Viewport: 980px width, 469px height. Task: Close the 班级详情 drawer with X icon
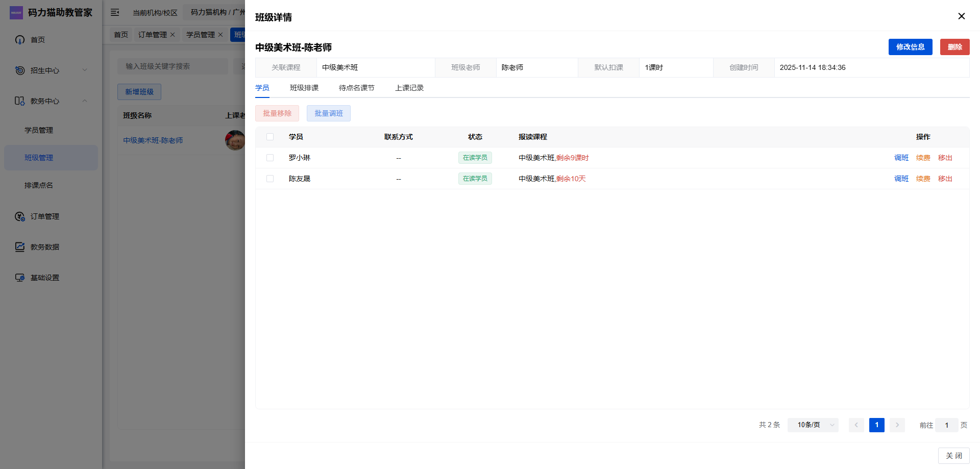[x=961, y=16]
